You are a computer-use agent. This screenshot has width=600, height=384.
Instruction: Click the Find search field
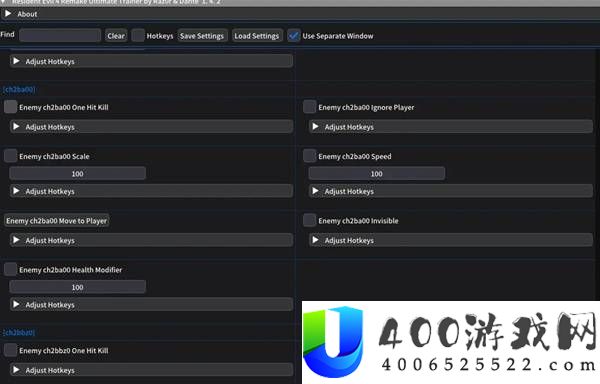60,36
